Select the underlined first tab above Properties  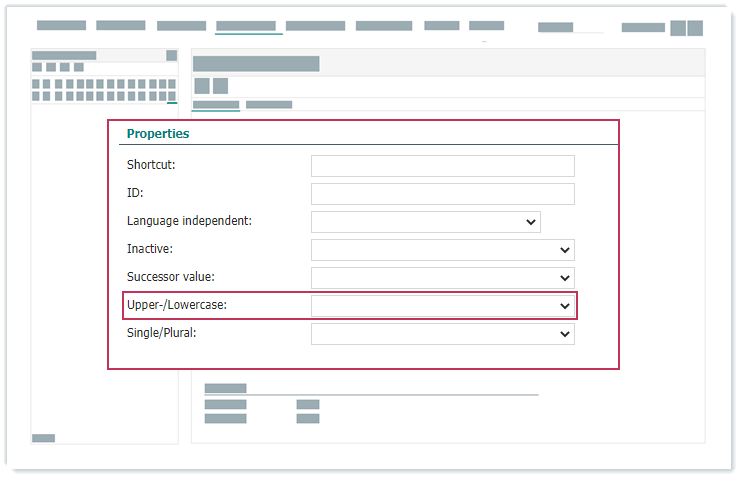pyautogui.click(x=216, y=104)
